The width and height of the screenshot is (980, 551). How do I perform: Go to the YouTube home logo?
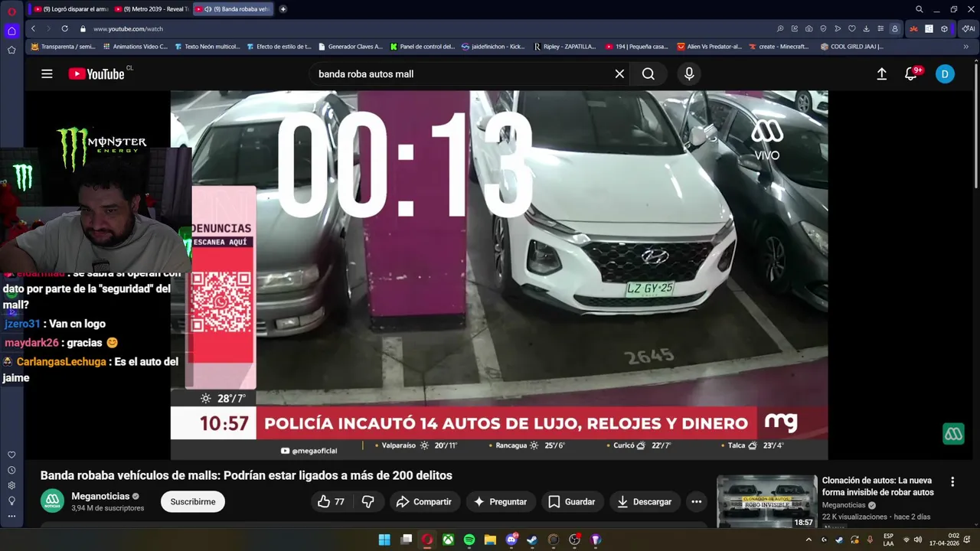click(x=96, y=73)
